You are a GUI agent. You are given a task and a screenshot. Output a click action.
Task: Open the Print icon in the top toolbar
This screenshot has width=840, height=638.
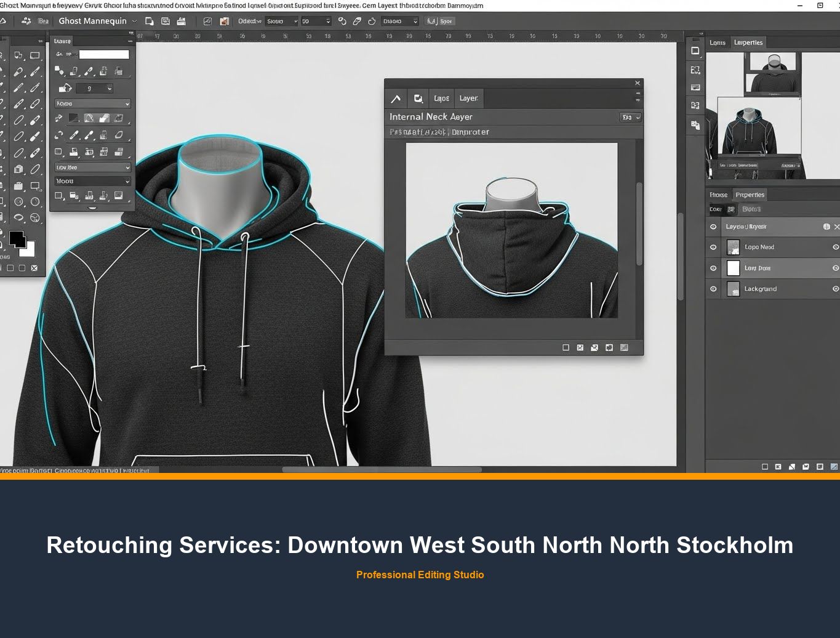pos(182,21)
